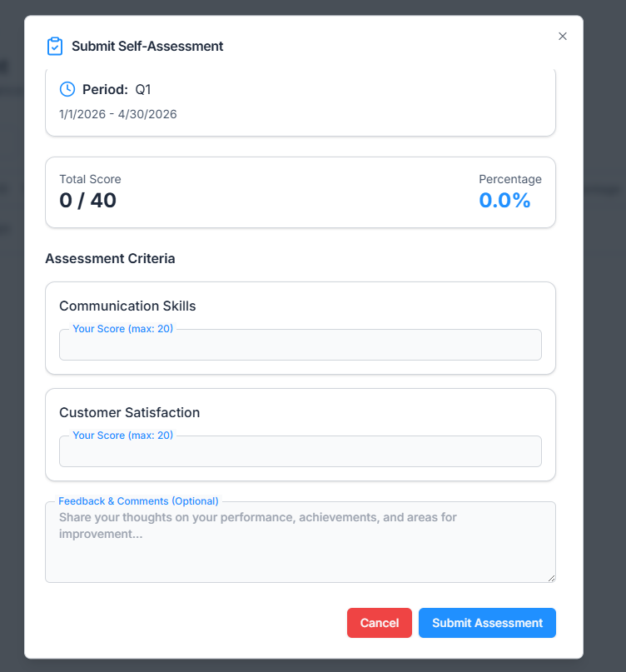Viewport: 626px width, 672px height.
Task: Click the Customer Satisfaction criterion title
Action: 129,412
